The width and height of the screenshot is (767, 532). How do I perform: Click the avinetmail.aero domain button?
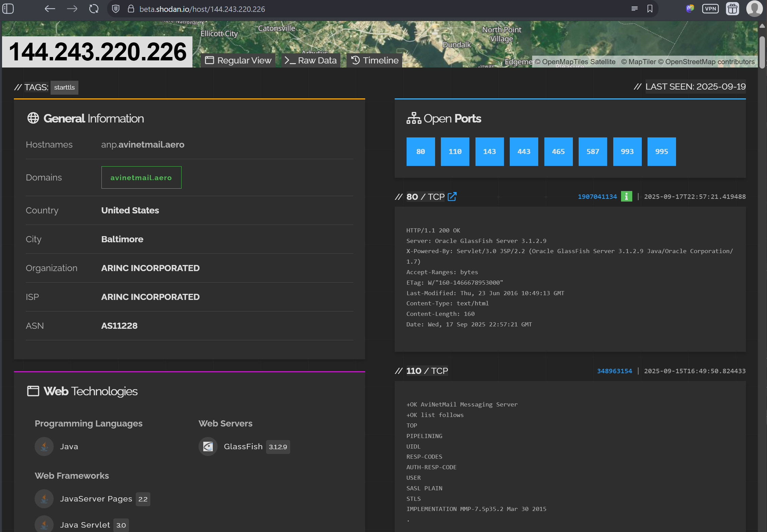pos(141,177)
